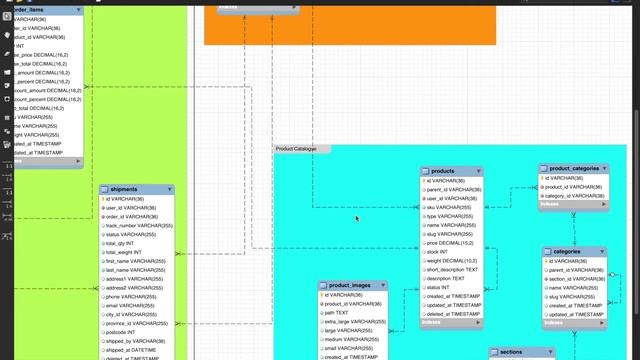Select 1:1 non-identifying relationship tool
Screen dimensions: 640x360
tap(7, 164)
